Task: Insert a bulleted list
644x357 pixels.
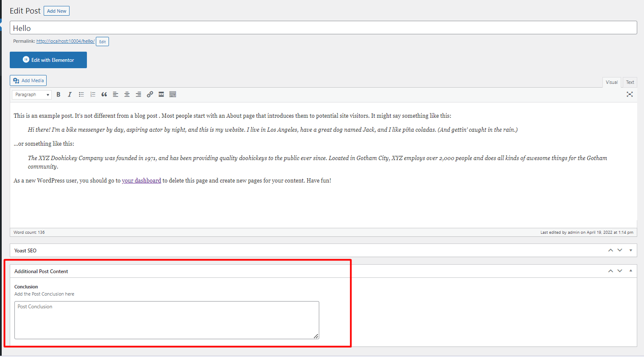Action: (x=81, y=94)
